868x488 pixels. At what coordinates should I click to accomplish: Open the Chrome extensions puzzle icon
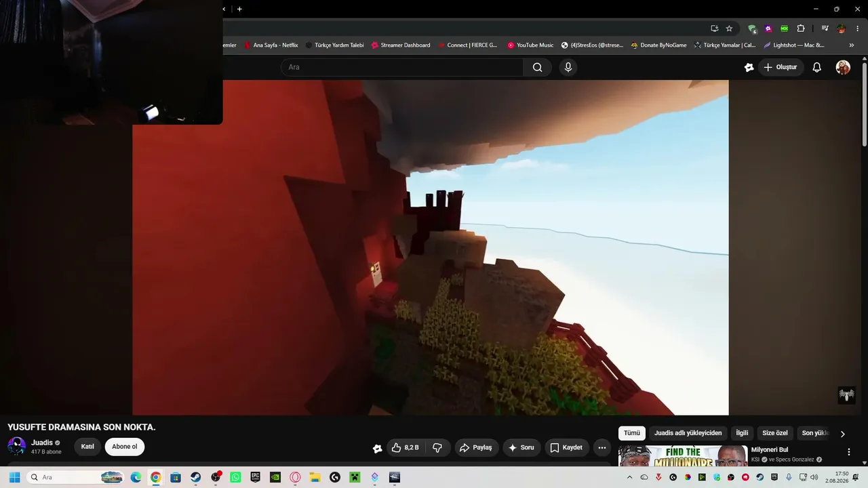point(801,28)
